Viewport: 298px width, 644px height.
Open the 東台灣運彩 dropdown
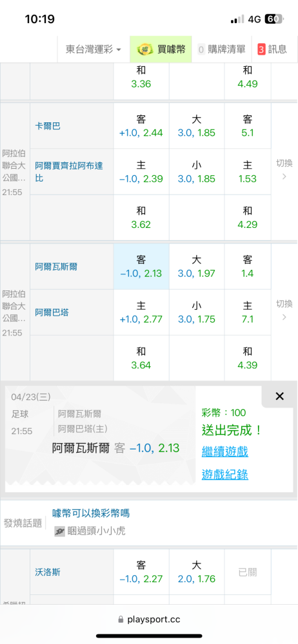pyautogui.click(x=94, y=50)
